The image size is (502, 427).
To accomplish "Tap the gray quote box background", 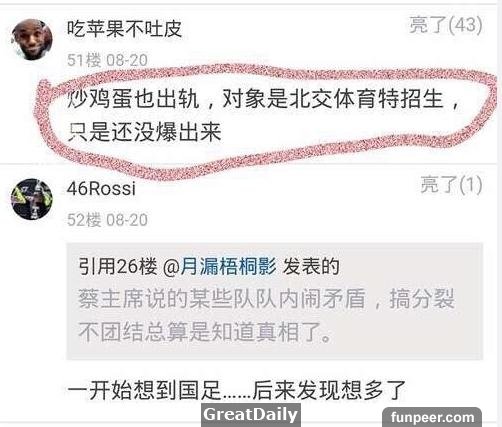I will click(x=274, y=301).
